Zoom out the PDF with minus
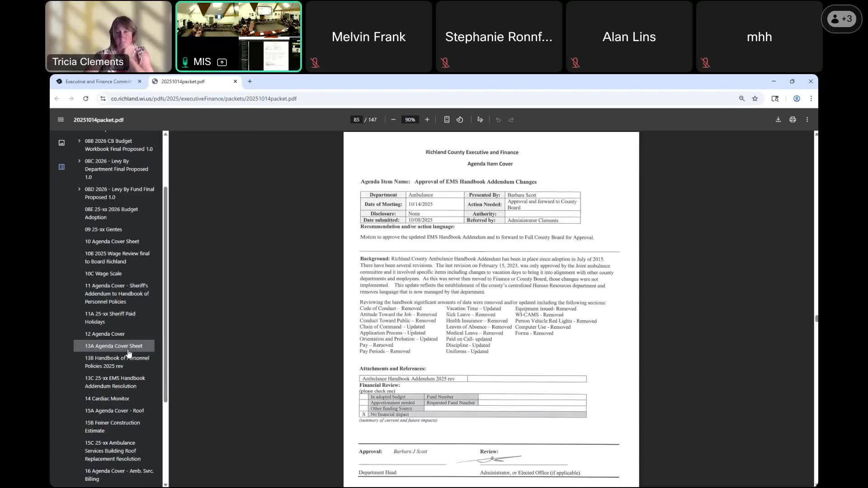868x488 pixels. 393,120
